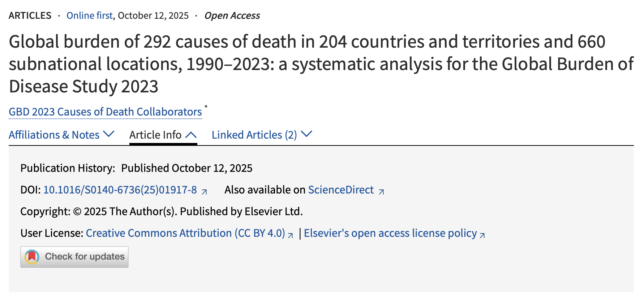The height and width of the screenshot is (296, 644).
Task: Visit Elsevier's open access license policy
Action: tap(390, 233)
